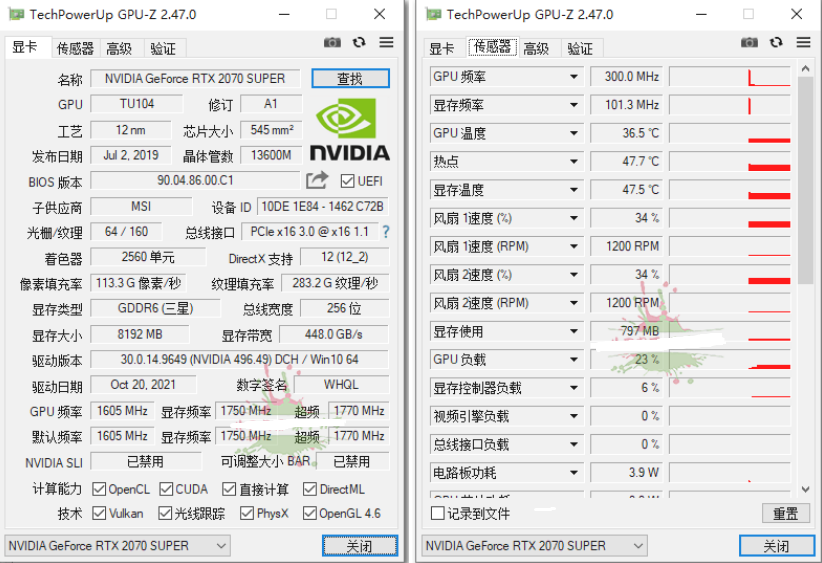Click the bus interface question mark icon
The height and width of the screenshot is (563, 822).
[x=385, y=232]
